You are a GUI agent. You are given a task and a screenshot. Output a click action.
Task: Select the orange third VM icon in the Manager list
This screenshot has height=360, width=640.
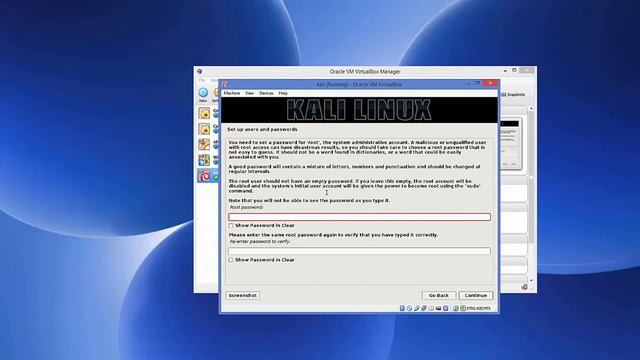pyautogui.click(x=204, y=144)
